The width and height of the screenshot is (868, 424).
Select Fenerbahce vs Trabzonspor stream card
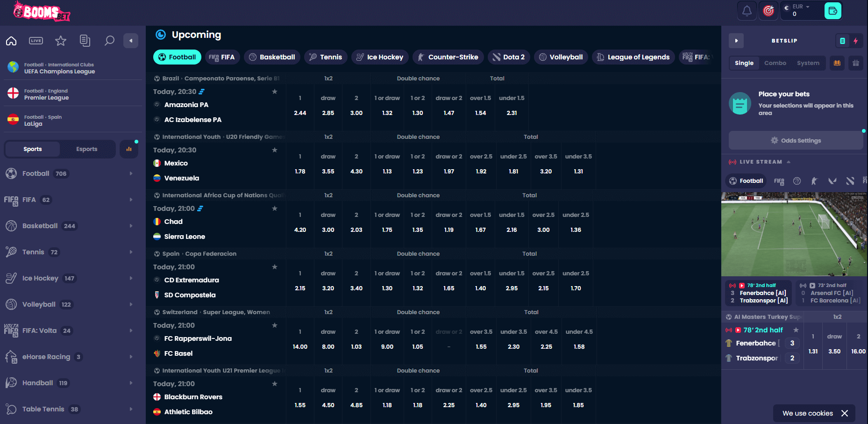tap(758, 293)
